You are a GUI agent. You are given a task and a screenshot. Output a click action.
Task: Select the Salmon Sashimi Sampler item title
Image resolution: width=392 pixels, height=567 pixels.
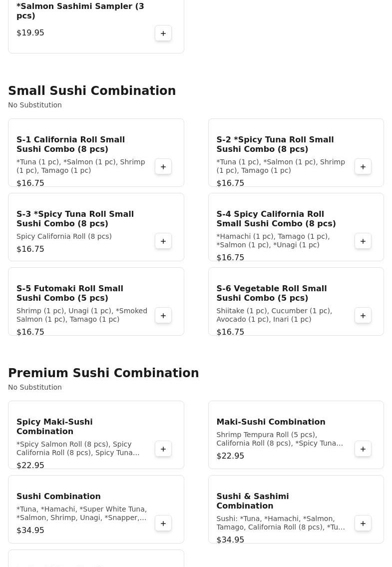point(80,11)
